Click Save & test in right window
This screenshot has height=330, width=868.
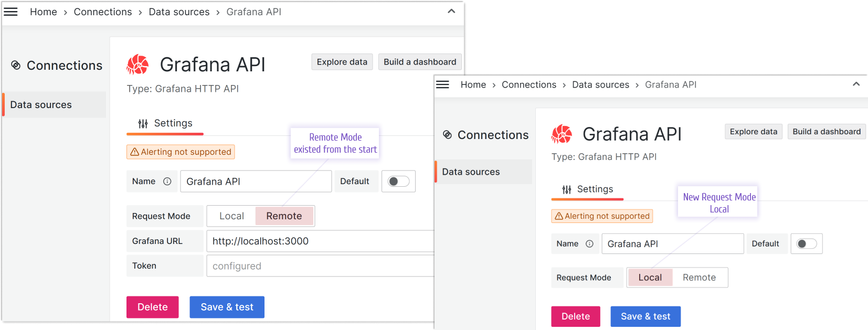tap(645, 317)
